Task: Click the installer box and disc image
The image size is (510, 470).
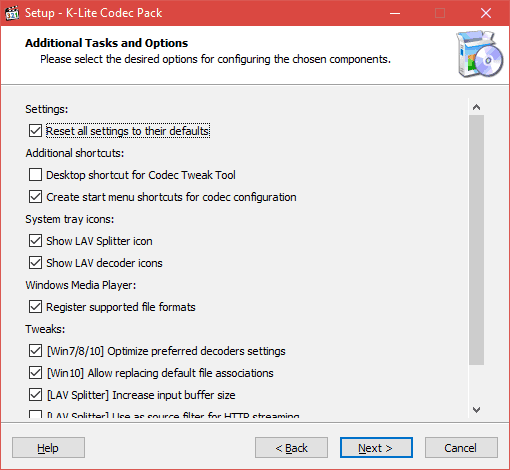Action: coord(480,54)
